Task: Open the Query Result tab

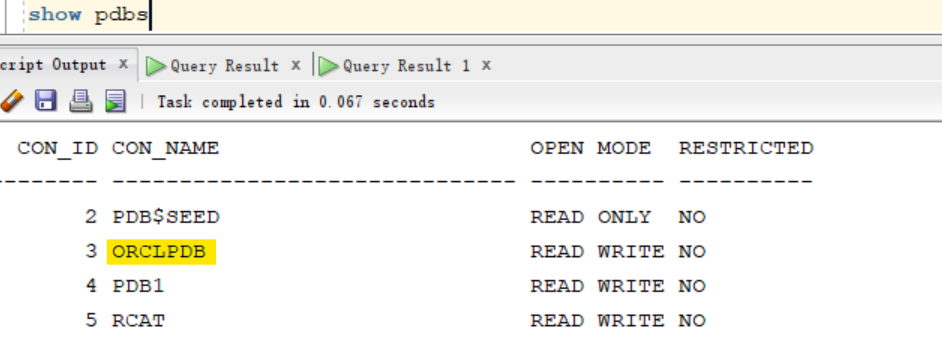Action: coord(224,66)
